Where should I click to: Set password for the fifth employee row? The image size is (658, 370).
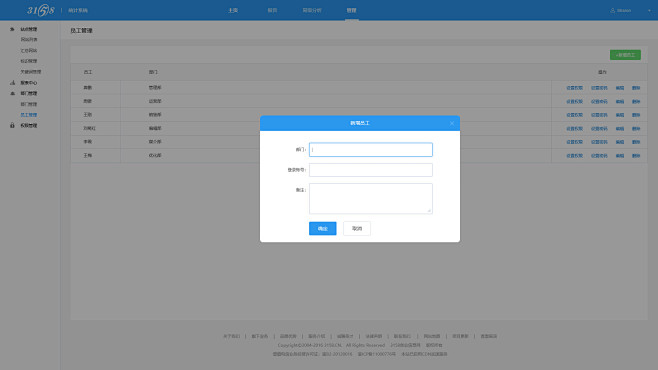(x=599, y=142)
